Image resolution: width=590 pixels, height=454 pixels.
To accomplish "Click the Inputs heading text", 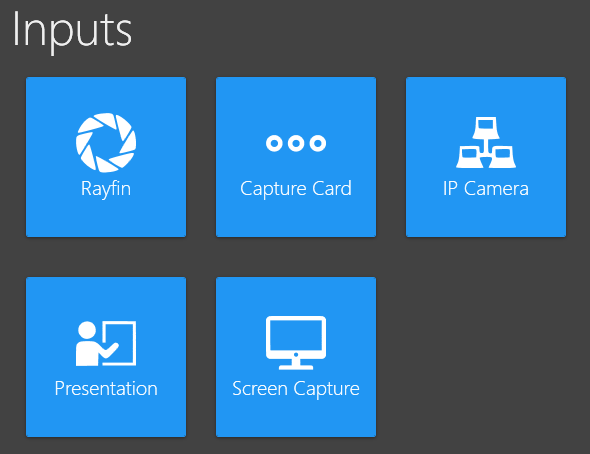I will pyautogui.click(x=72, y=30).
